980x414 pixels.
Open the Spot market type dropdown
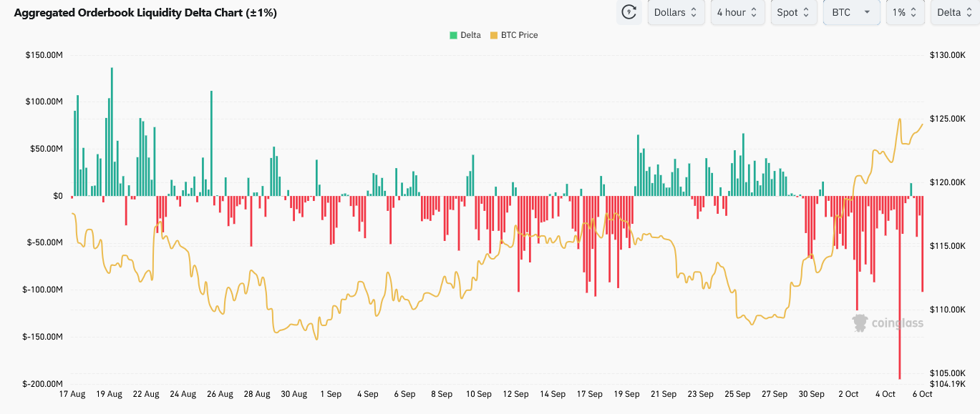click(794, 12)
